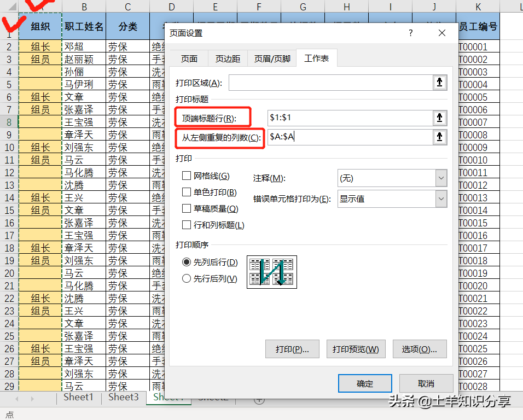Enable the 单色打印 checkbox
The height and width of the screenshot is (420, 523).
(x=187, y=192)
